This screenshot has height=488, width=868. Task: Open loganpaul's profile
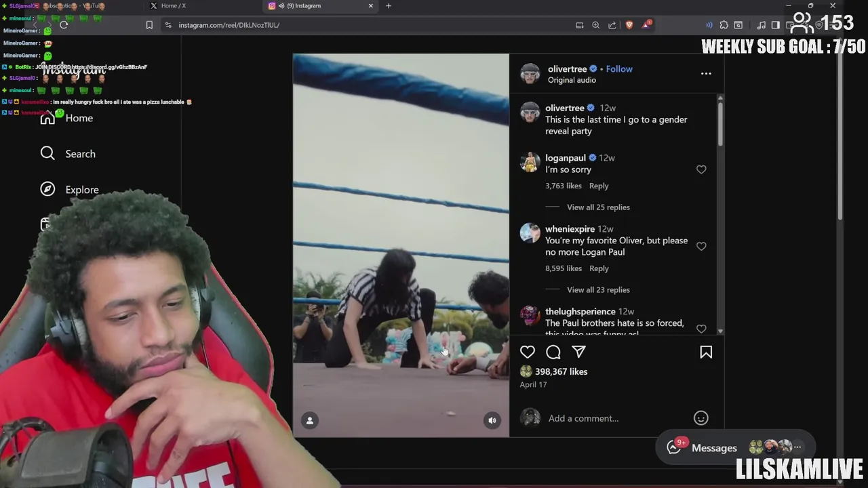click(566, 158)
